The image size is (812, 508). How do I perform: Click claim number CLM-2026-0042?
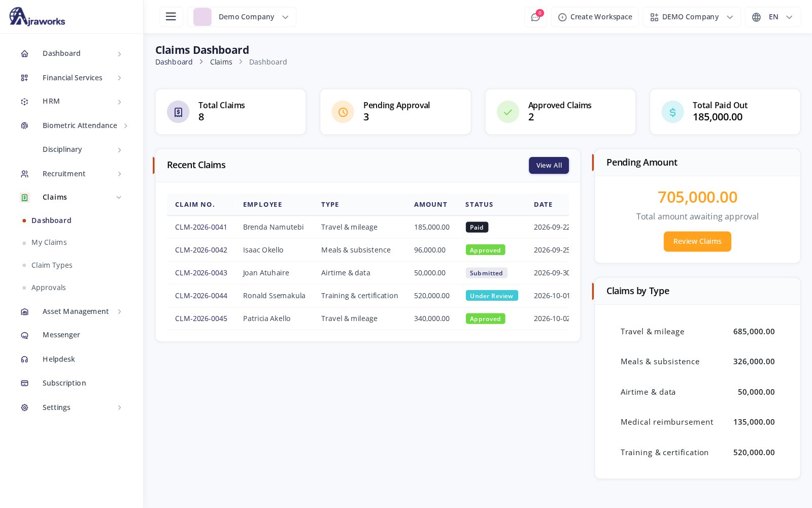201,250
